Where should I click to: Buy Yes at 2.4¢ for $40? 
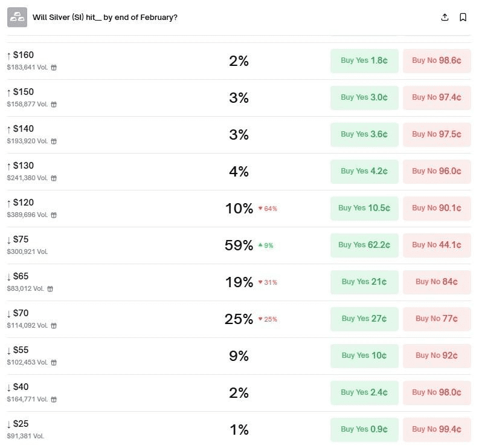(364, 393)
